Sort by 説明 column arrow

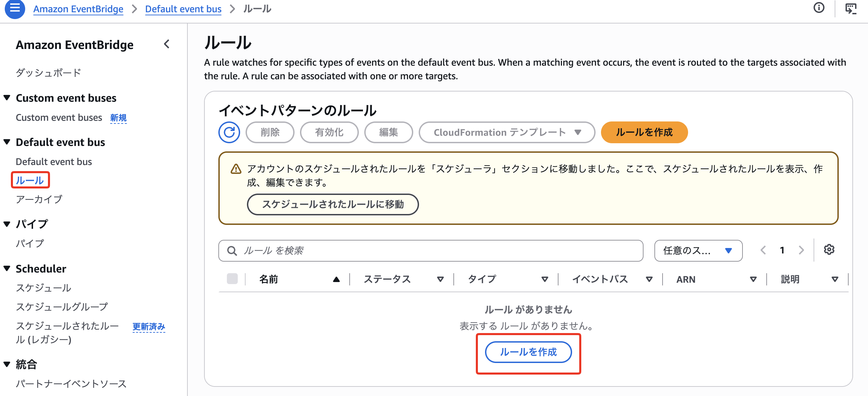click(x=835, y=279)
